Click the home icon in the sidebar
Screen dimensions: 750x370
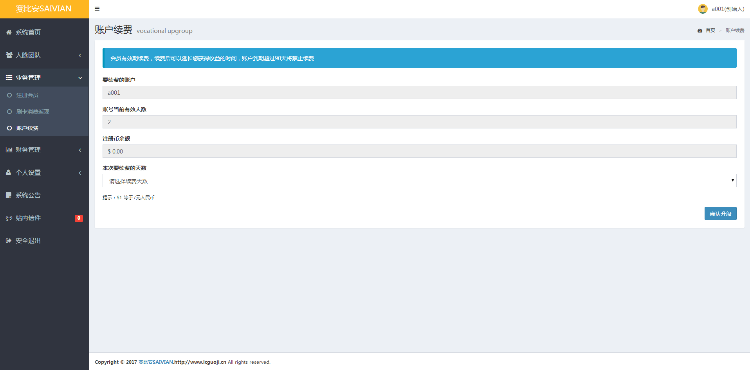pyautogui.click(x=8, y=32)
